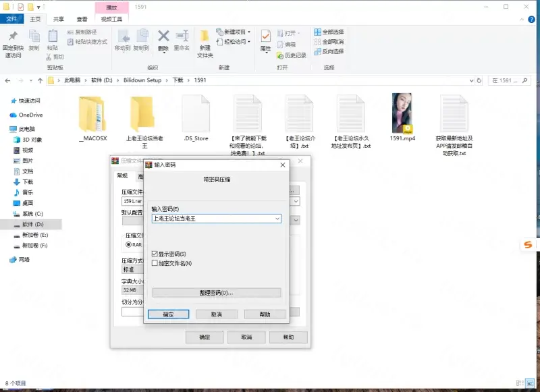
Task: Click the Pin to Quick Access icon
Action: (x=13, y=37)
